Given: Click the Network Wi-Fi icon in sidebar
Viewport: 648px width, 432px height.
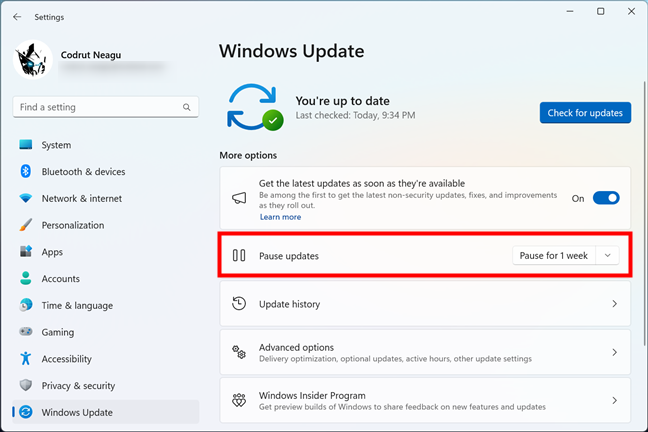Looking at the screenshot, I should coord(26,198).
